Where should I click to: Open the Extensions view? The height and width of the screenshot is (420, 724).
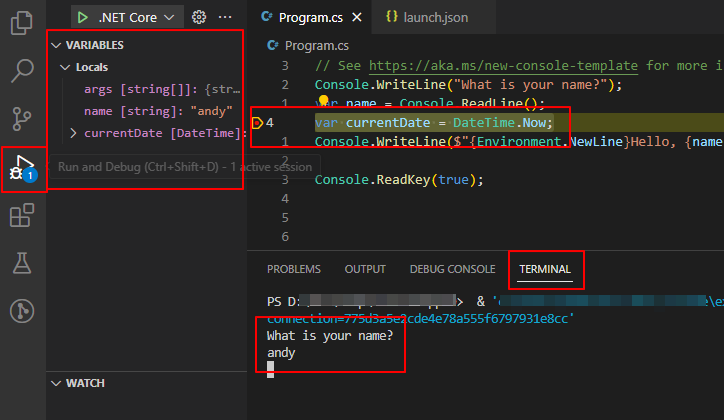(22, 215)
